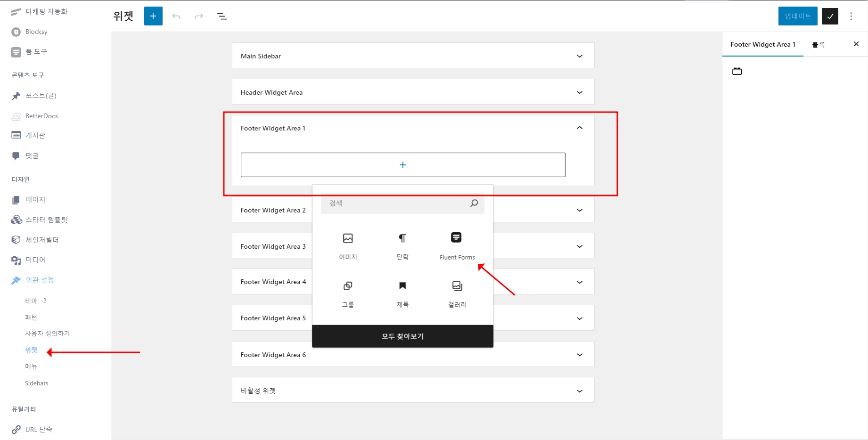Open the three-dot options menu

tap(851, 16)
